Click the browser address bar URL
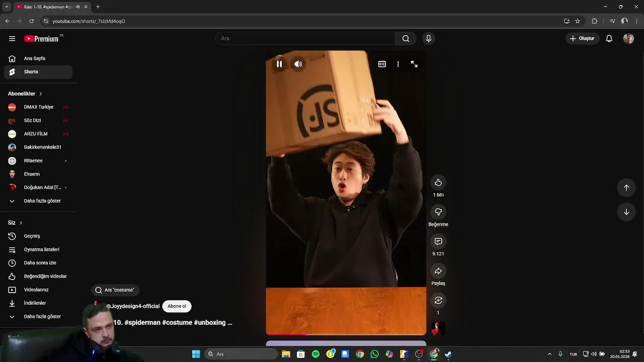The height and width of the screenshot is (362, 644). point(89,21)
